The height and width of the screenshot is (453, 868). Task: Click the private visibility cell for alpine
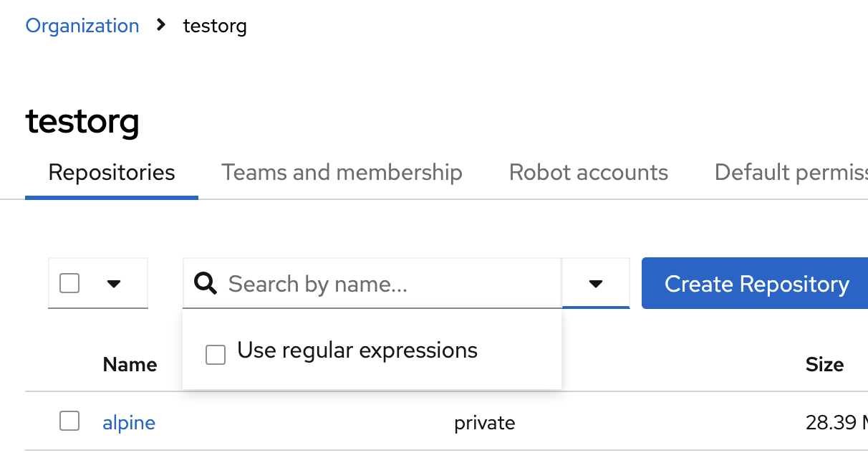(484, 423)
